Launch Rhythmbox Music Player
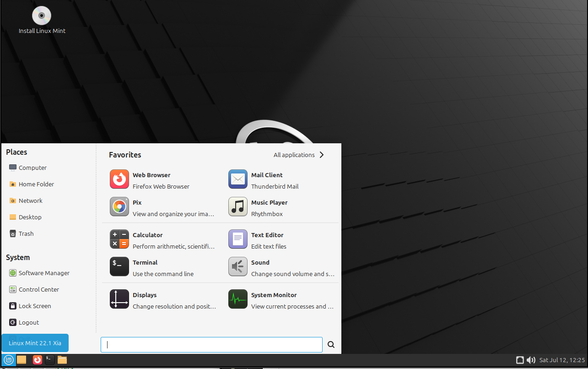588x369 pixels. pos(238,207)
